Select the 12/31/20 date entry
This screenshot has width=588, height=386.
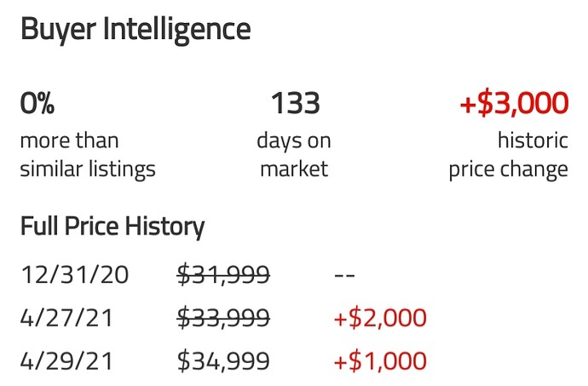[77, 274]
